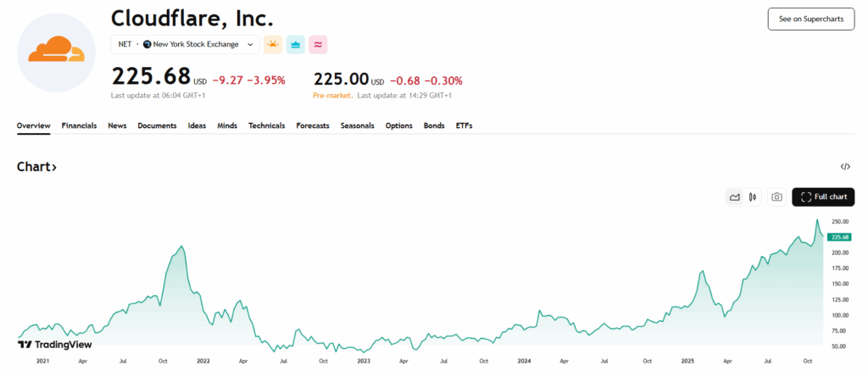Click the 225.68 price label on axis

(x=841, y=237)
